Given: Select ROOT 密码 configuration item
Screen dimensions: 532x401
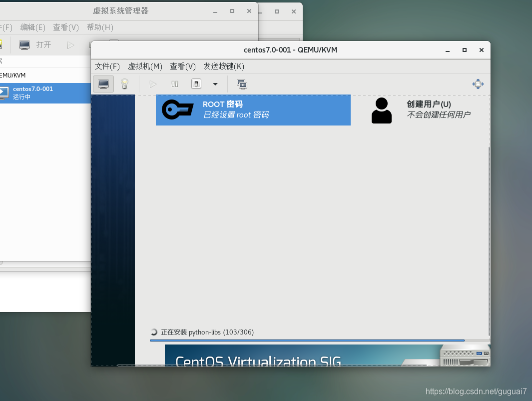Looking at the screenshot, I should [253, 110].
